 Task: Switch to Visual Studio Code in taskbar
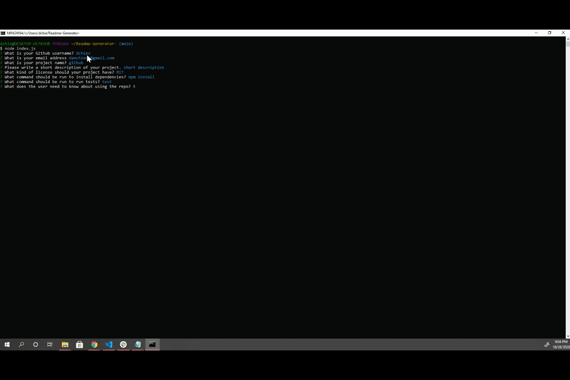[x=109, y=344]
